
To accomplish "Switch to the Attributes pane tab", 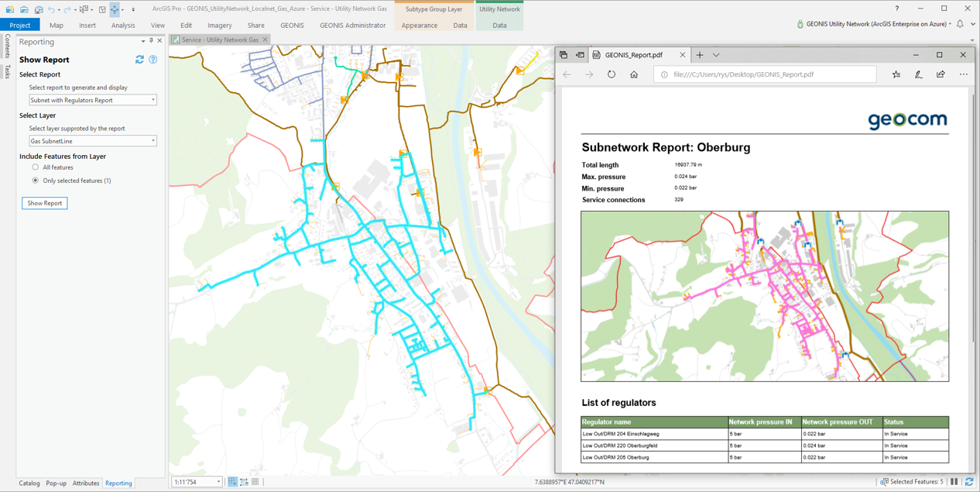I will tap(86, 483).
